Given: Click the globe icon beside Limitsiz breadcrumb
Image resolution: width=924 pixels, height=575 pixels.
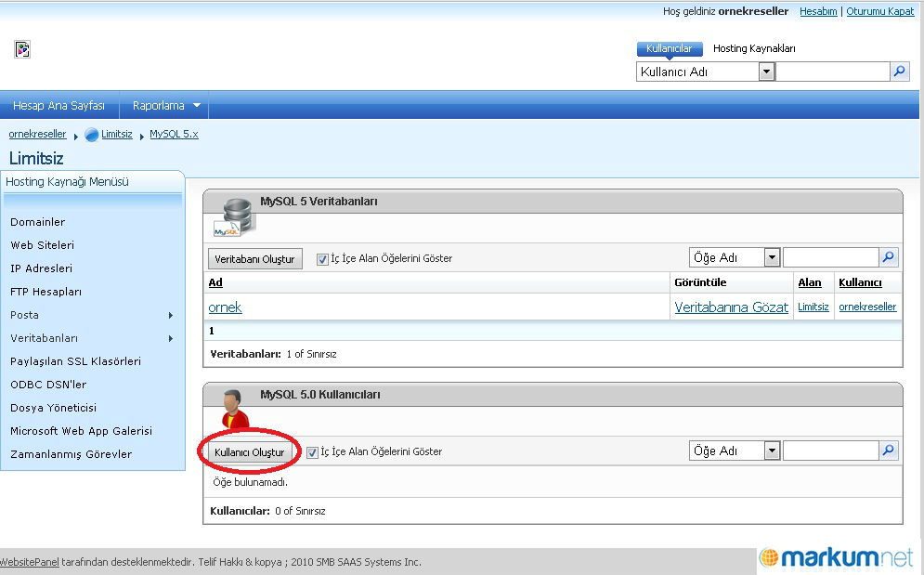Looking at the screenshot, I should (91, 135).
